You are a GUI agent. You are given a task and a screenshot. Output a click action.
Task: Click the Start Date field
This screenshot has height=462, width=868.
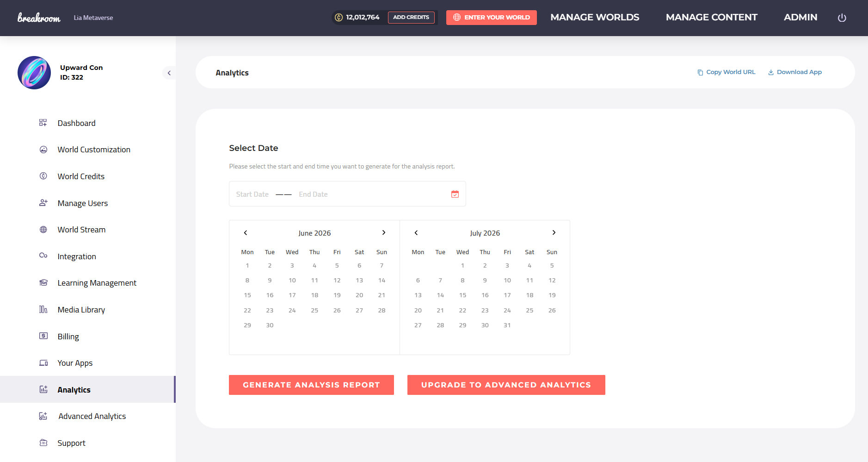click(252, 194)
